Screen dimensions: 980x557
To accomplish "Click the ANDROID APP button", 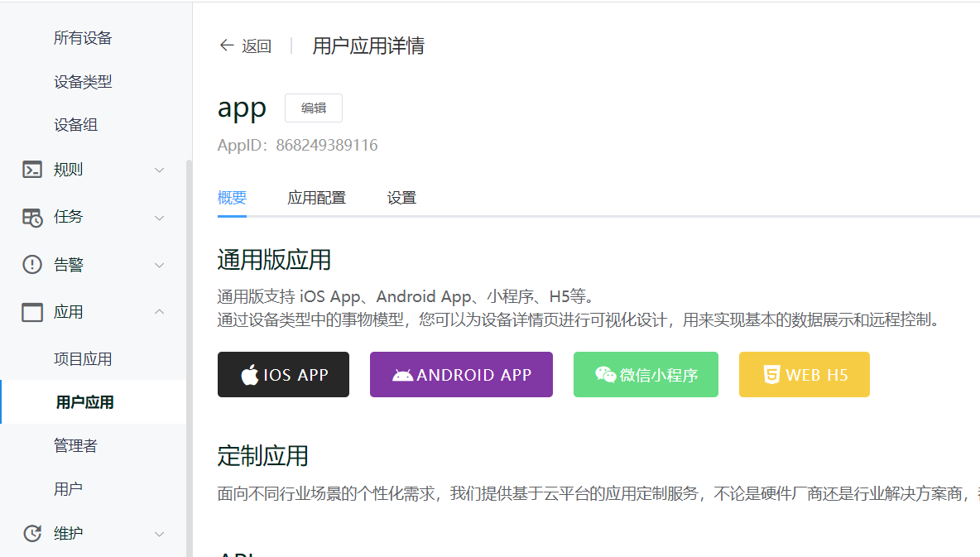I will (461, 374).
